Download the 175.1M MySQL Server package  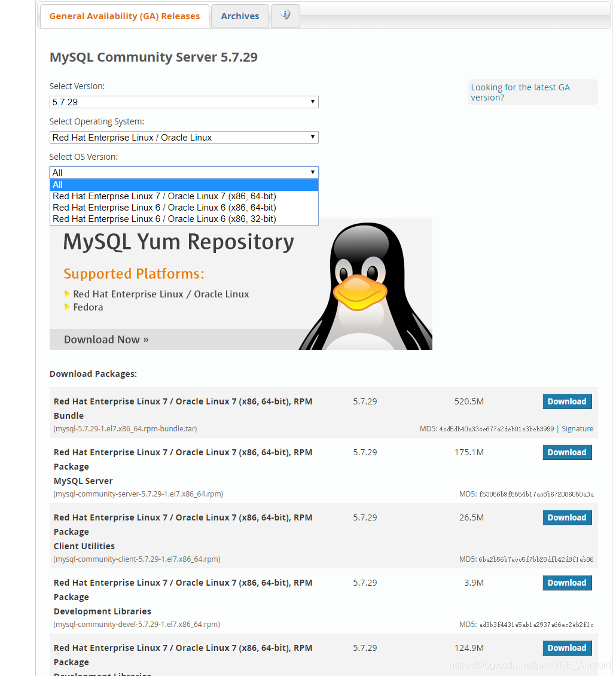point(567,452)
